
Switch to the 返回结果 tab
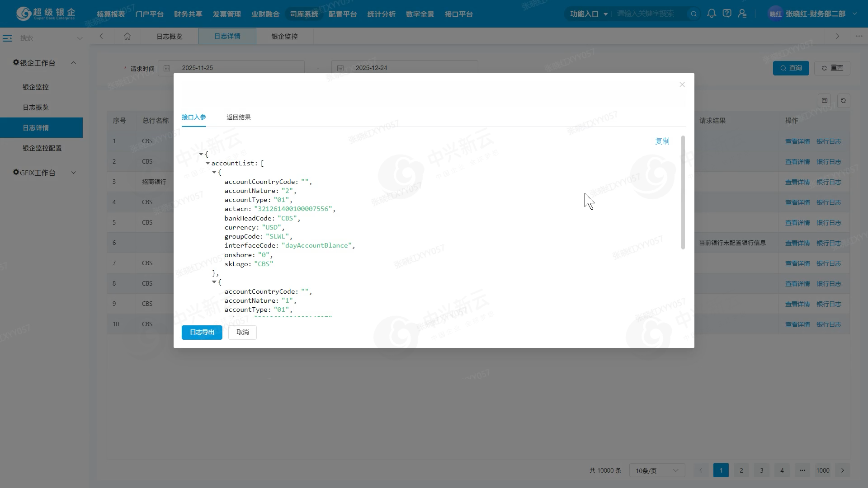(x=238, y=117)
